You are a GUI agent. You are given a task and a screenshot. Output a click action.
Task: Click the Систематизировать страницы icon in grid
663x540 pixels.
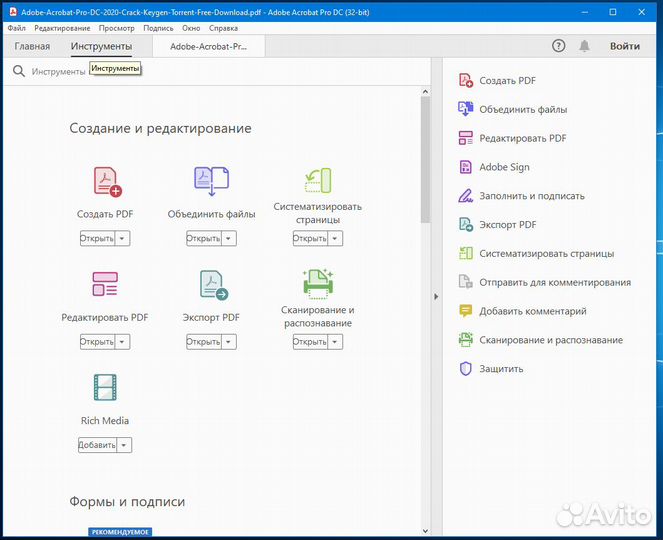[318, 181]
